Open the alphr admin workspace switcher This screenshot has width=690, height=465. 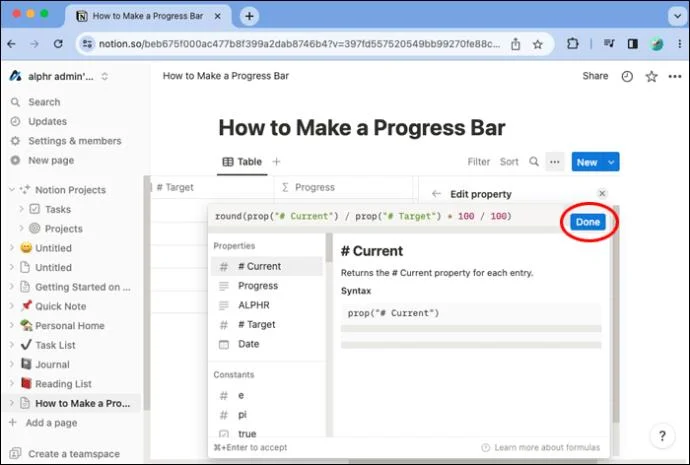59,77
